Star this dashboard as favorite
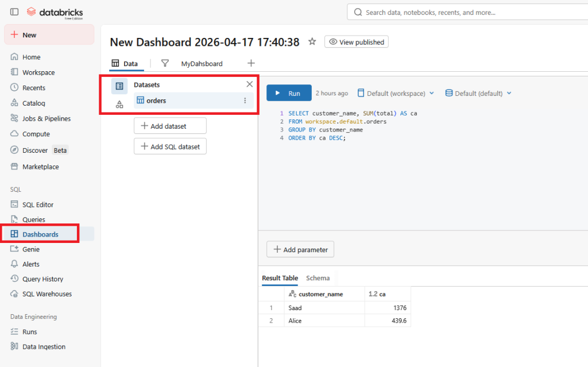 pos(312,42)
